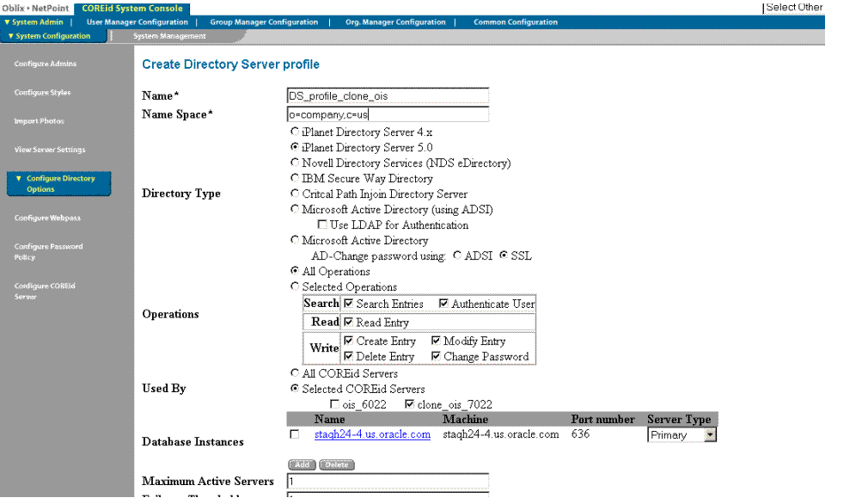Viewport: 868px width, 504px height.
Task: Open Configure Webpass in sidebar
Action: [47, 218]
